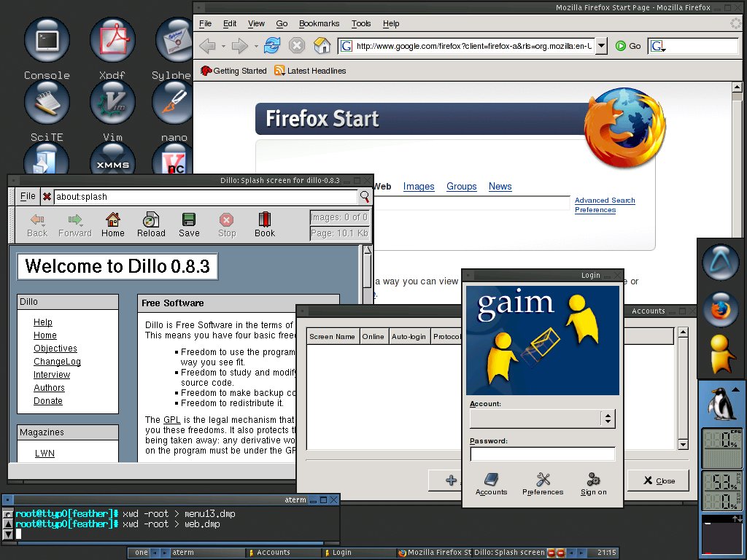The width and height of the screenshot is (747, 560).
Task: Launch the SciTE editor icon
Action: tap(47, 102)
